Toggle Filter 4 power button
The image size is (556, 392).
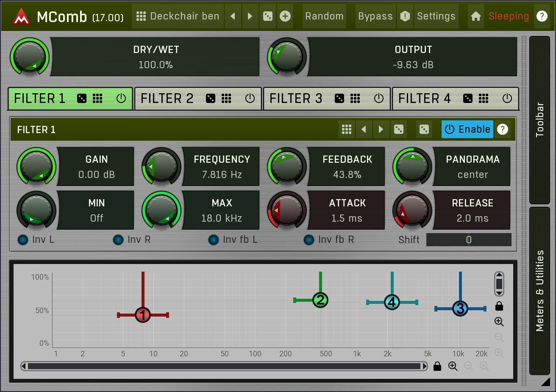click(x=507, y=98)
